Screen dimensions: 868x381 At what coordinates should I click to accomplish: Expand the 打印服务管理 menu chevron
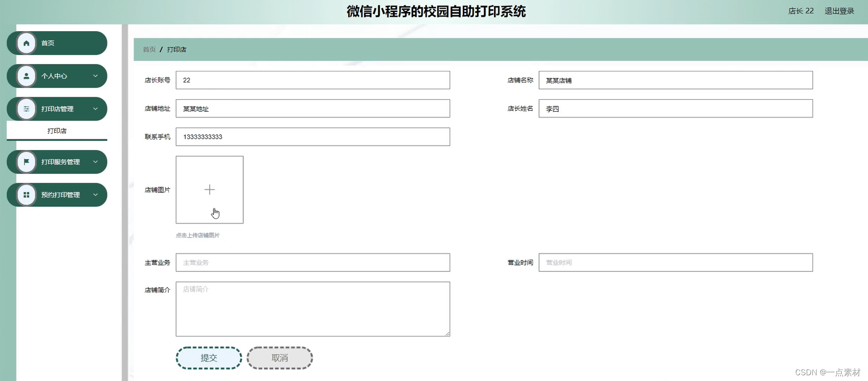95,162
